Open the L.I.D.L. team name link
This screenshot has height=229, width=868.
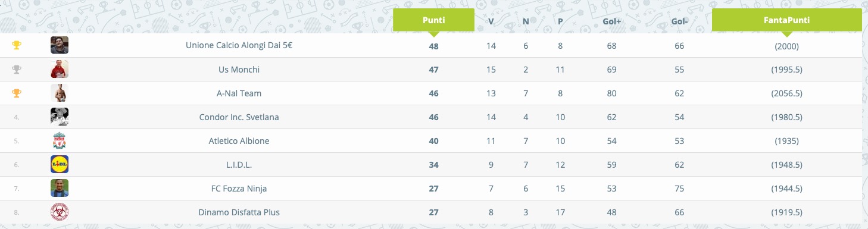(239, 165)
